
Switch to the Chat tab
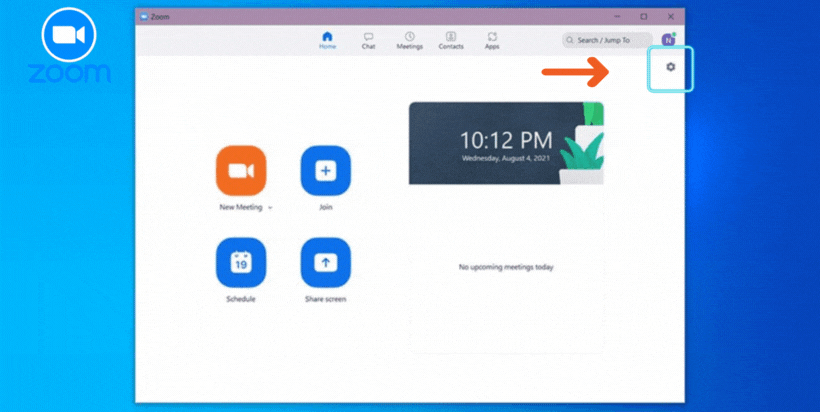pyautogui.click(x=368, y=40)
